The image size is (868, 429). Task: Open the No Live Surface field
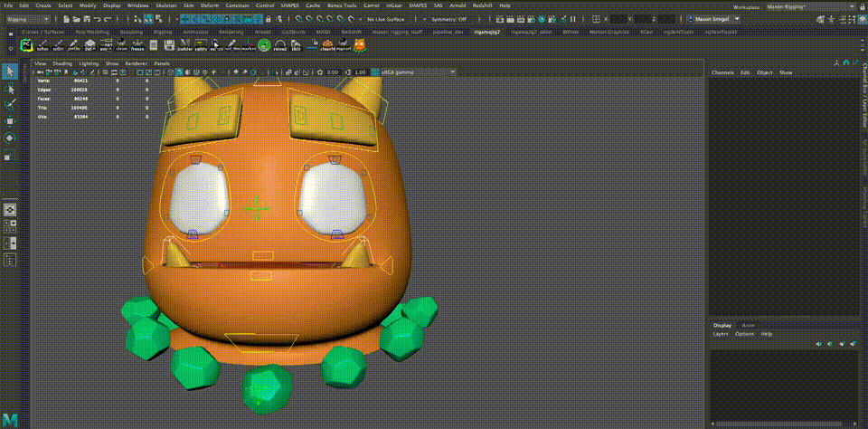click(386, 19)
